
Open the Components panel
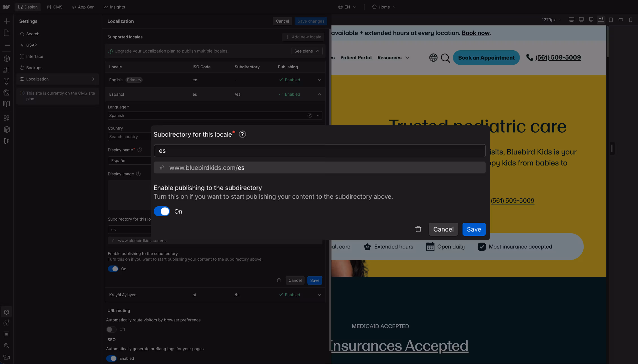point(6,59)
